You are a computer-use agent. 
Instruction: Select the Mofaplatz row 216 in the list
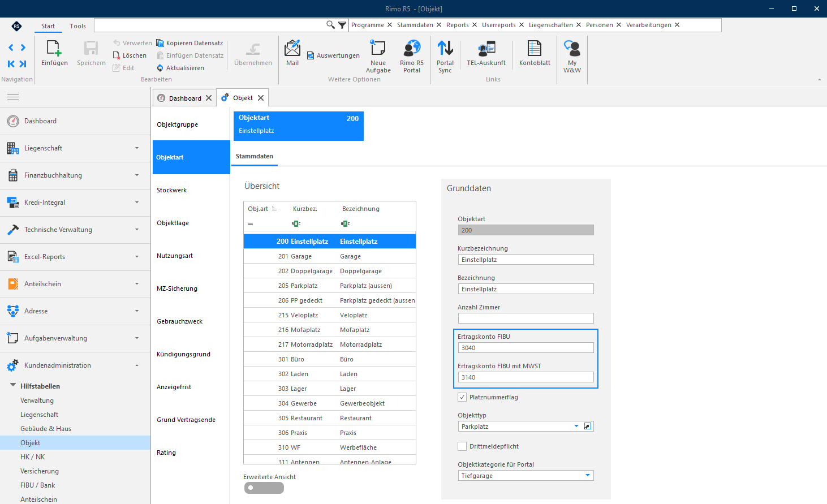[330, 330]
